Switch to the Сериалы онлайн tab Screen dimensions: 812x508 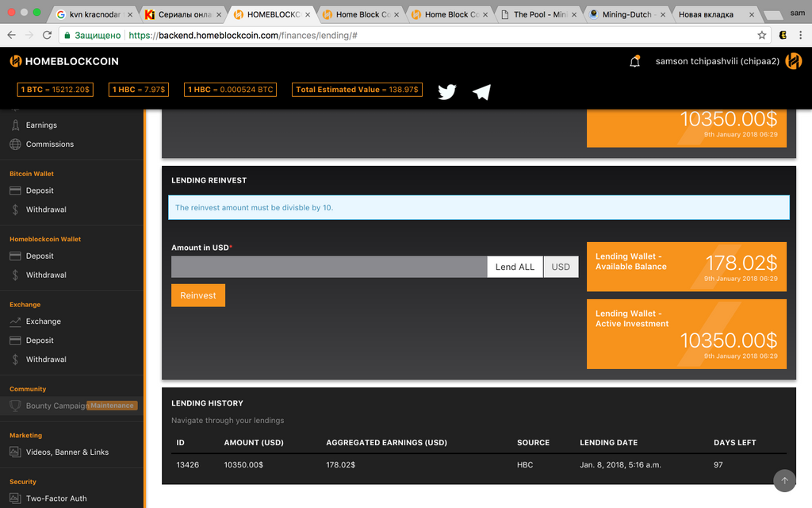pyautogui.click(x=183, y=14)
